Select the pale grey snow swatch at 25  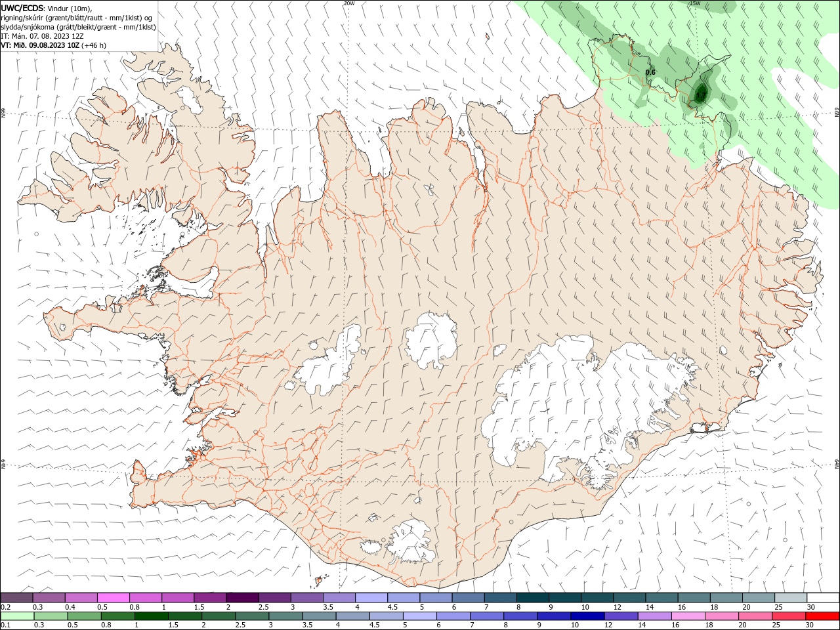(791, 597)
